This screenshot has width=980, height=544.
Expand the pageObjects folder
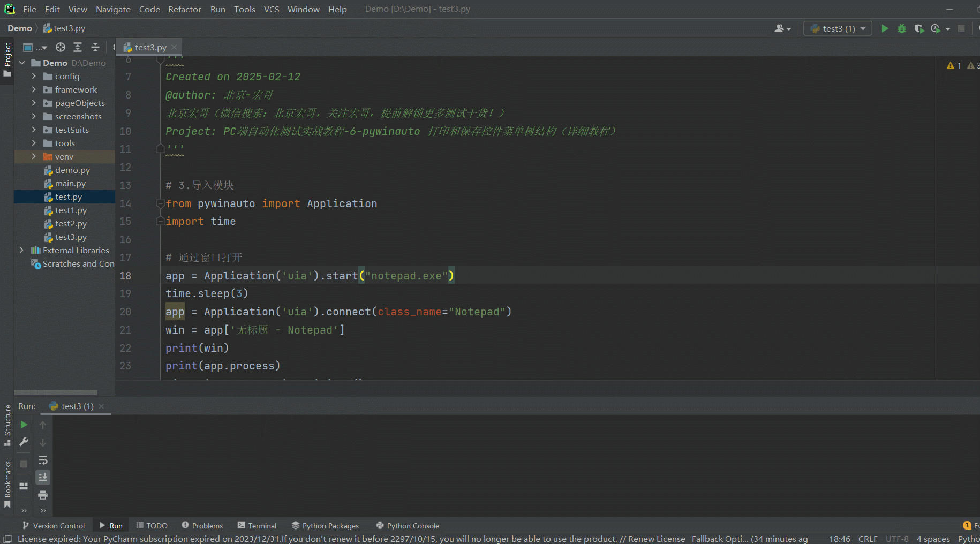click(x=34, y=103)
